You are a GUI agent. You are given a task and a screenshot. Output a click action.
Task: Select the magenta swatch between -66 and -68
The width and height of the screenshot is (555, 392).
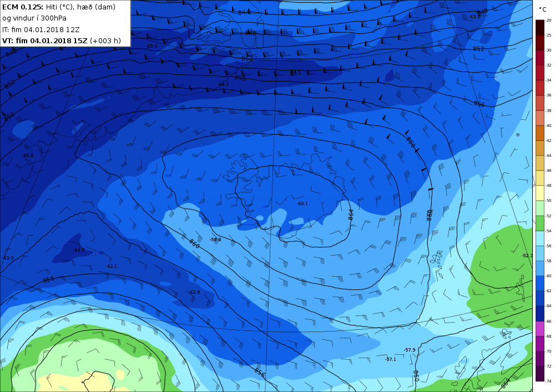pyautogui.click(x=540, y=329)
